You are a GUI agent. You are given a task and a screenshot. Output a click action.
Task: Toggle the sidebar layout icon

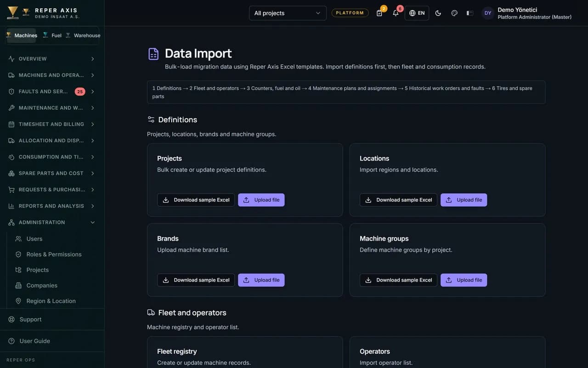point(470,13)
